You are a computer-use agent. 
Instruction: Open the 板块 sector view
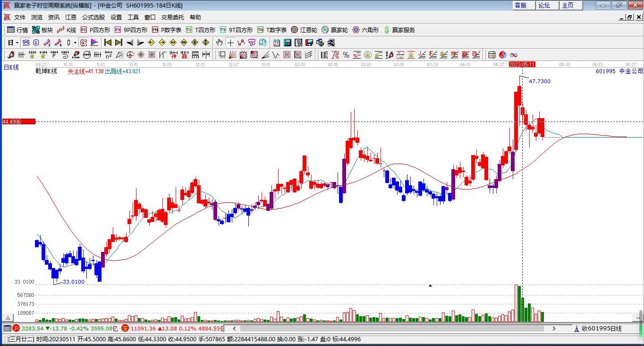tap(42, 30)
